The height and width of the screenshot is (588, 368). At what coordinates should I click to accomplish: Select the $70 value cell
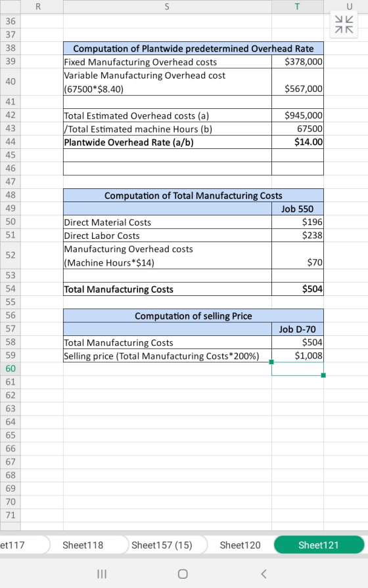pos(298,255)
